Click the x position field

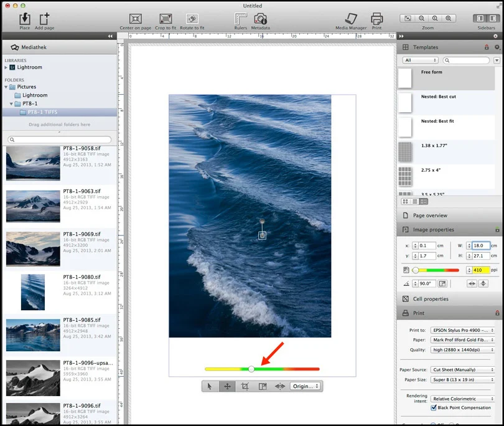pos(427,245)
